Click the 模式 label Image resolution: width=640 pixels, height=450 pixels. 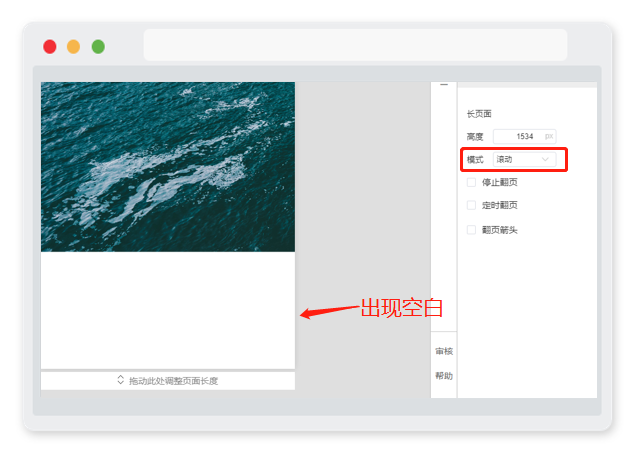(475, 160)
